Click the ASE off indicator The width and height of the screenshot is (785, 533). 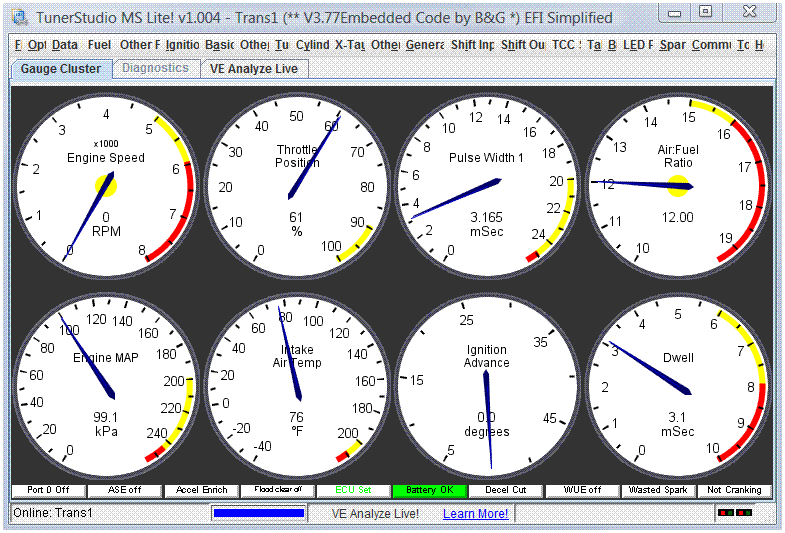tap(125, 490)
